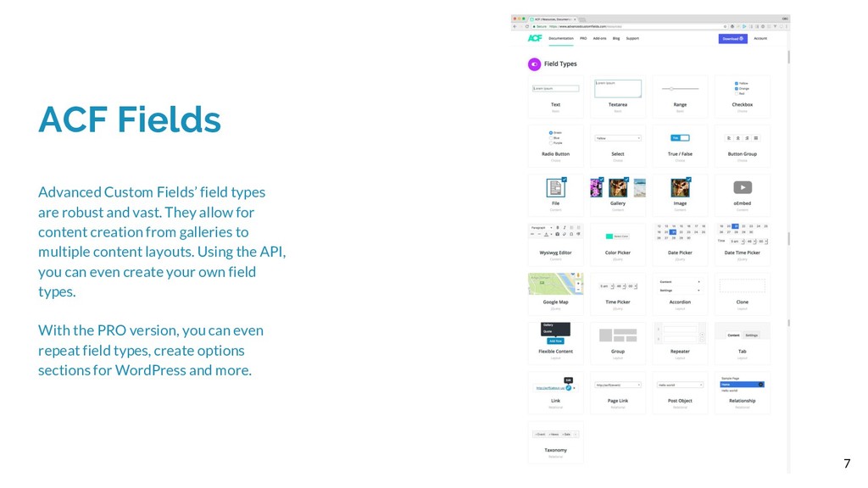
Task: Click the browser back arrow
Action: coord(515,26)
